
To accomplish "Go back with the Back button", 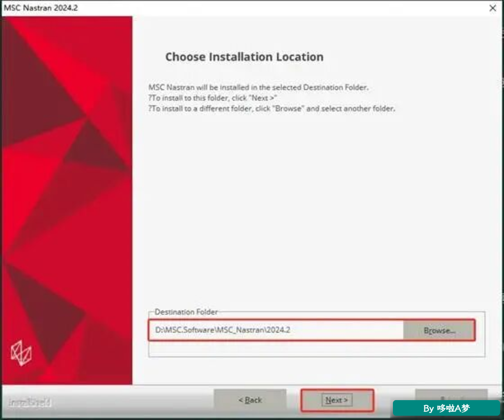I will pos(250,400).
